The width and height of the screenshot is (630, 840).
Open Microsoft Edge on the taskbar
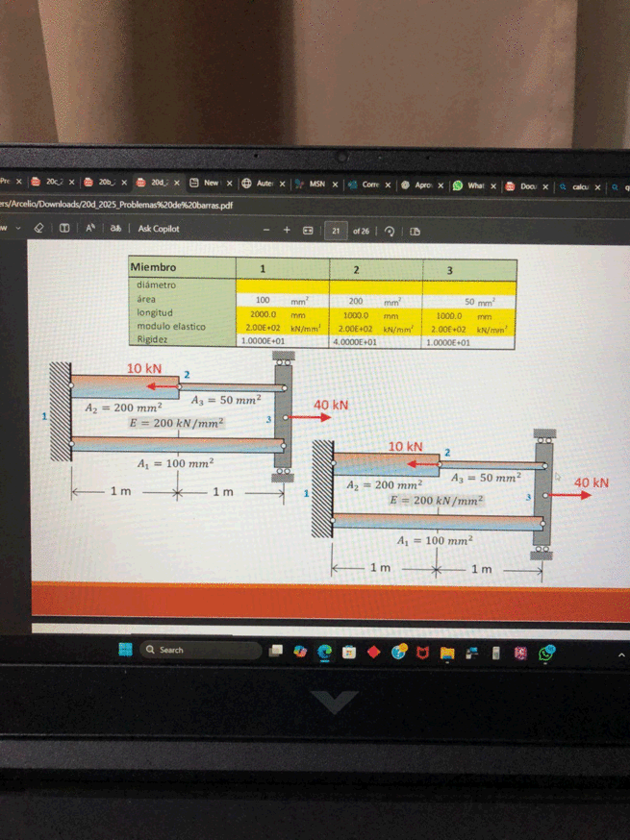click(x=324, y=652)
